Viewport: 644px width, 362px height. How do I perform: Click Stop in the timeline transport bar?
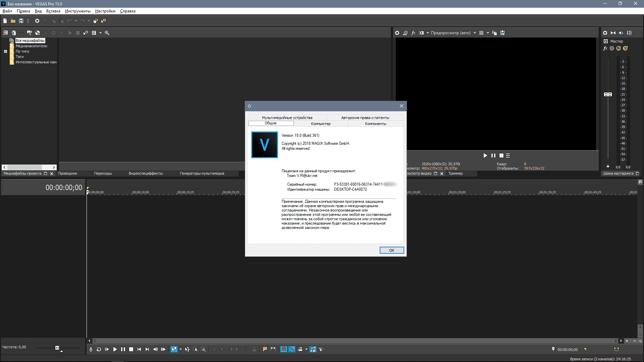point(131,349)
